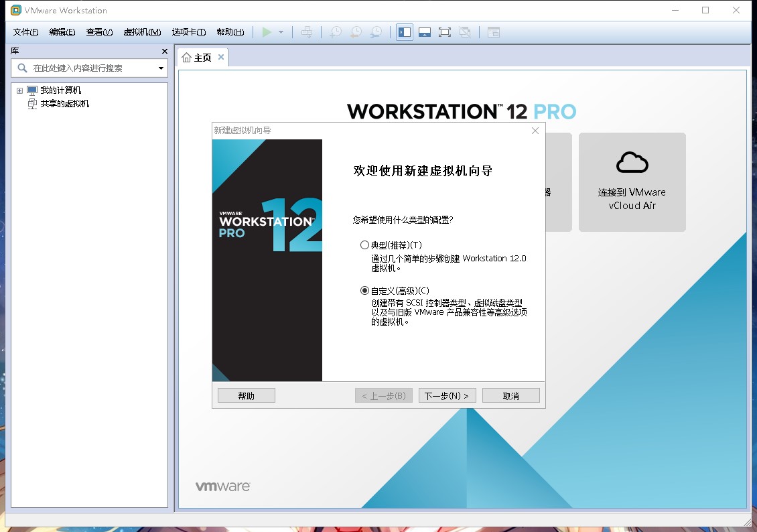
Task: Click the thumbnail bar view icon
Action: pos(424,32)
